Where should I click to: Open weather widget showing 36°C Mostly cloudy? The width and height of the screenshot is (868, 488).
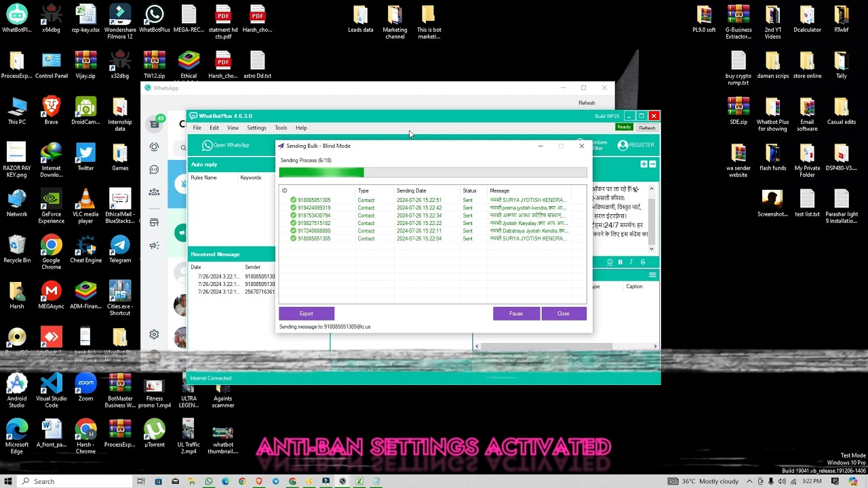click(x=703, y=481)
